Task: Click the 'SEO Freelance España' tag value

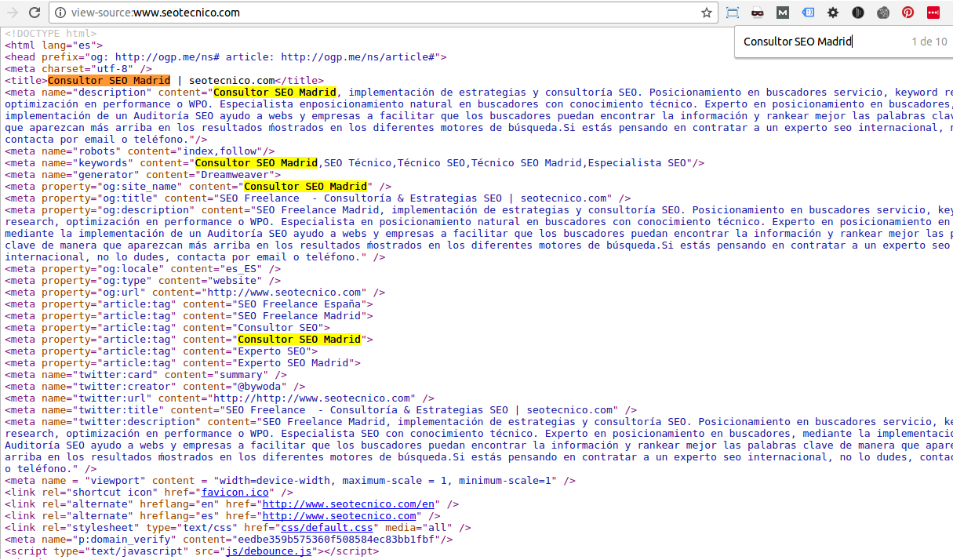Action: [x=300, y=304]
